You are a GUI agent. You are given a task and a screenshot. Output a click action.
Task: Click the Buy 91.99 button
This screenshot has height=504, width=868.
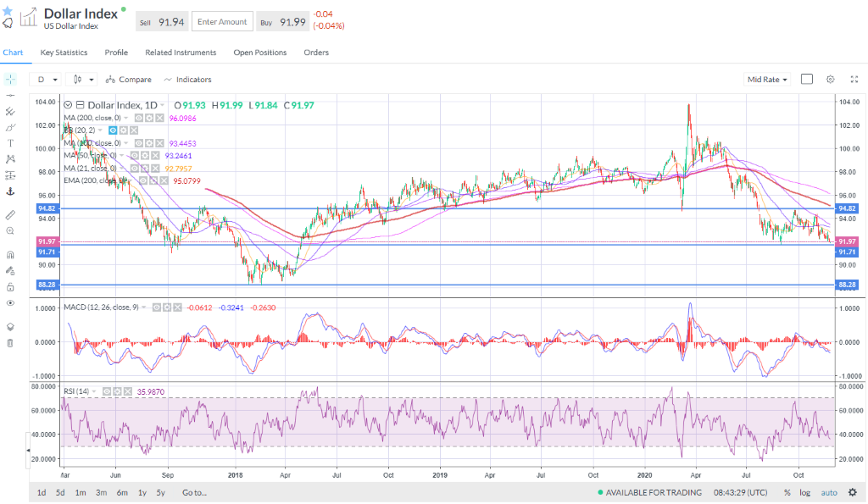(283, 21)
